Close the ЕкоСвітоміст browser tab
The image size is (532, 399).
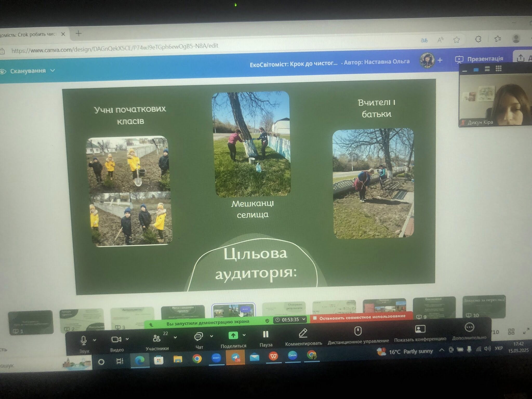(x=63, y=34)
